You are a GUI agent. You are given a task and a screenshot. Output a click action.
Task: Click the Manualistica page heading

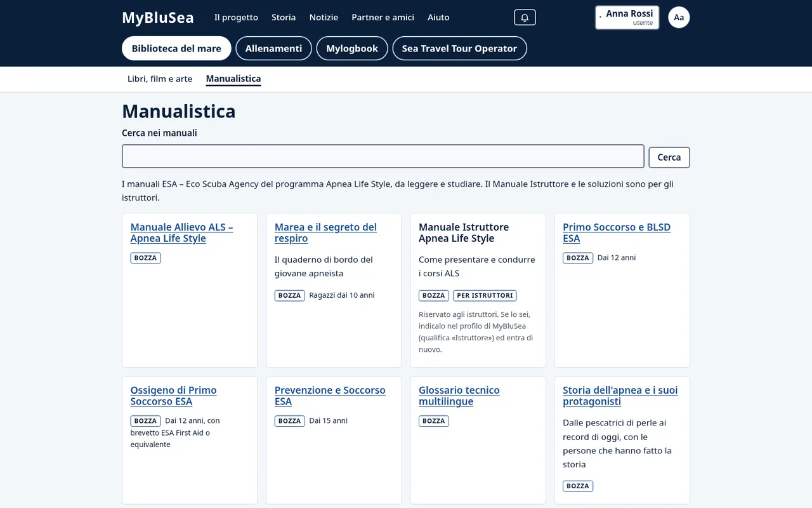coord(179,111)
